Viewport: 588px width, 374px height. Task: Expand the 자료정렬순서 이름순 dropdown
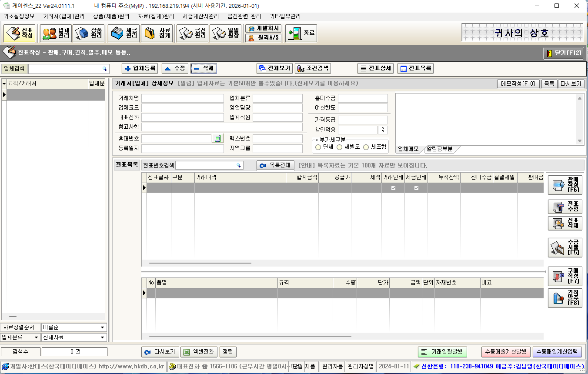tap(102, 327)
